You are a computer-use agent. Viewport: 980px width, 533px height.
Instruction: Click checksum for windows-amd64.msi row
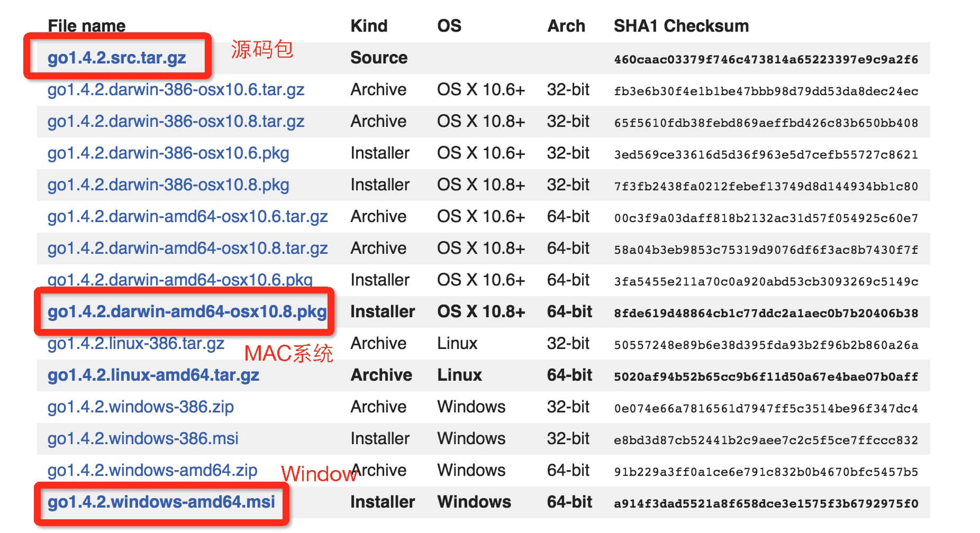click(766, 503)
